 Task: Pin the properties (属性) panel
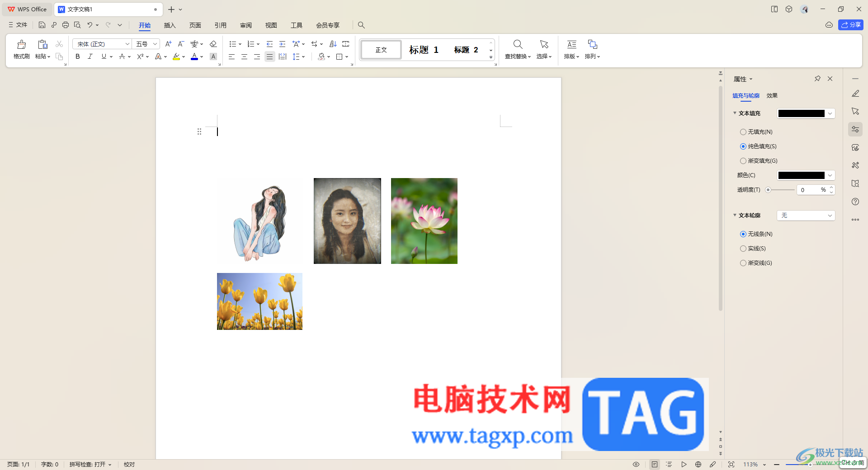click(x=817, y=79)
